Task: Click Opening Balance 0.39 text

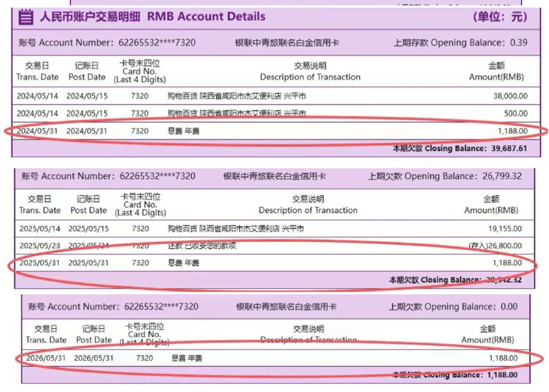Action: click(461, 43)
